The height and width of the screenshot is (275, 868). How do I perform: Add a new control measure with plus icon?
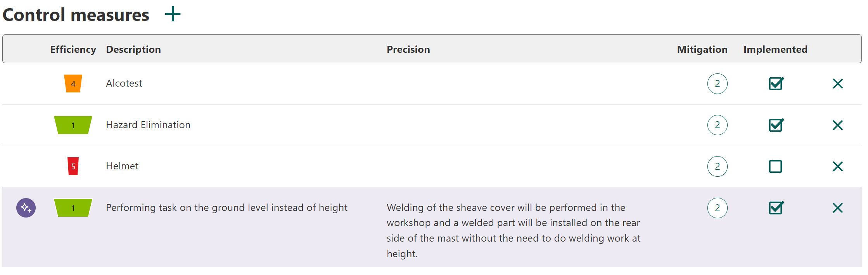173,14
